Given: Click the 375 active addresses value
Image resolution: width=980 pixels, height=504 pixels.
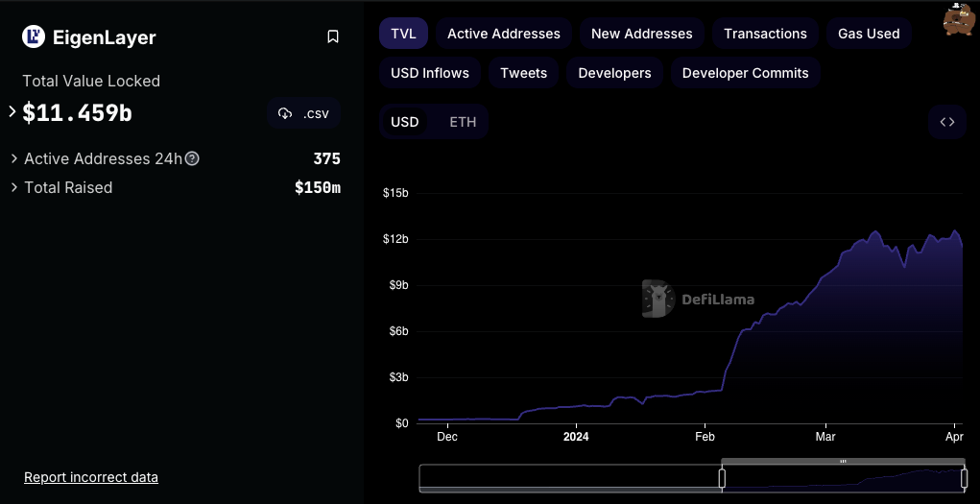Looking at the screenshot, I should pyautogui.click(x=327, y=158).
